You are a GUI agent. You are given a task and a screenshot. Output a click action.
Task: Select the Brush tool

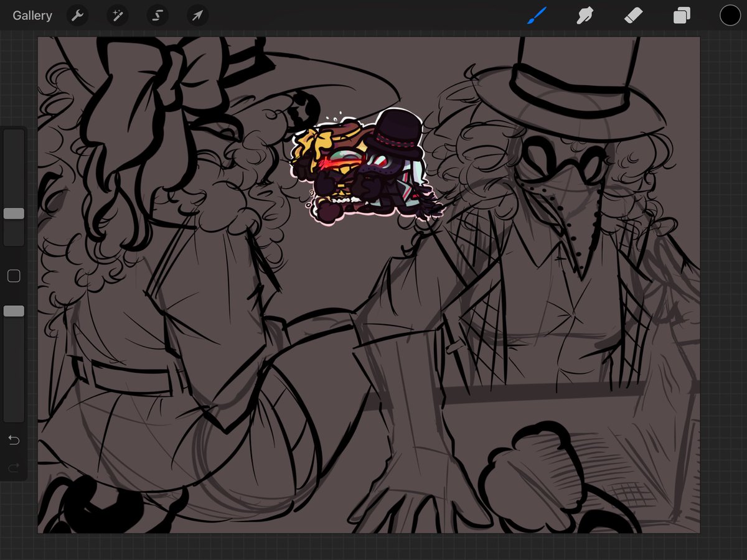(x=537, y=16)
